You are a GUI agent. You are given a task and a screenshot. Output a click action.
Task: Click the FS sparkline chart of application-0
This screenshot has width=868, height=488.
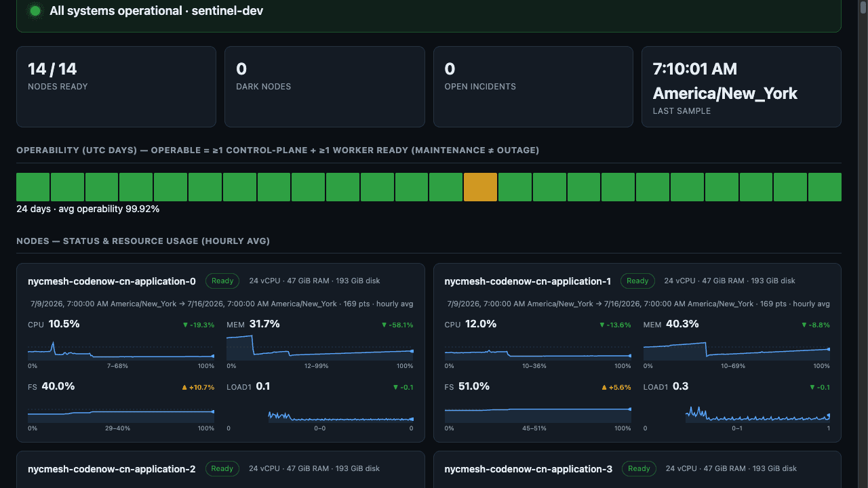(x=121, y=411)
